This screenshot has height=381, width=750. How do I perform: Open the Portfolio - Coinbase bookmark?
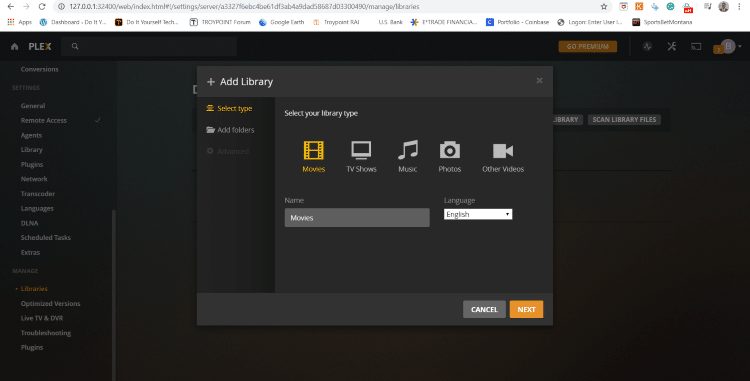point(518,22)
